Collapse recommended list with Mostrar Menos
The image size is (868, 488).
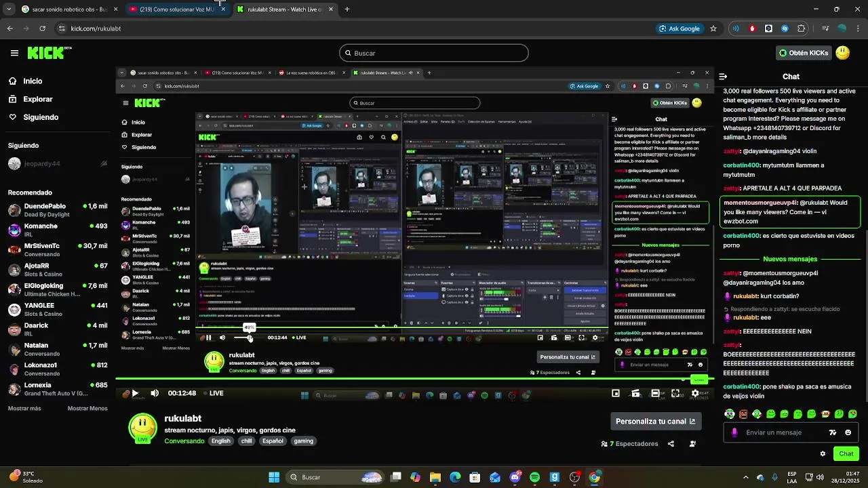87,409
